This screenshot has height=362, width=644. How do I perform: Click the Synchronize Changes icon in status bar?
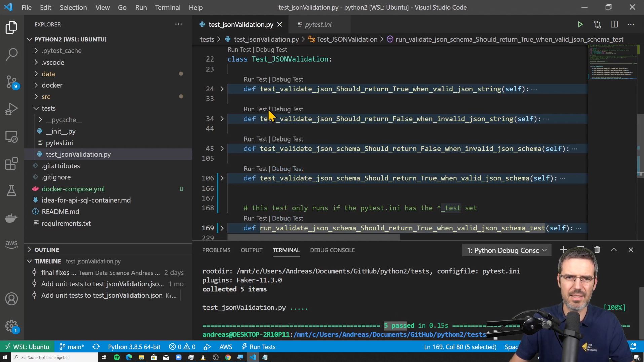96,347
